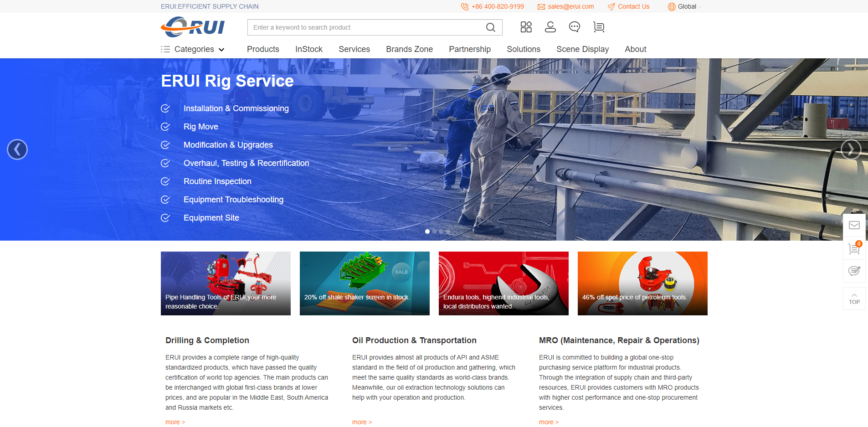Open the Rig Move service link
This screenshot has height=427, width=868.
tap(201, 127)
